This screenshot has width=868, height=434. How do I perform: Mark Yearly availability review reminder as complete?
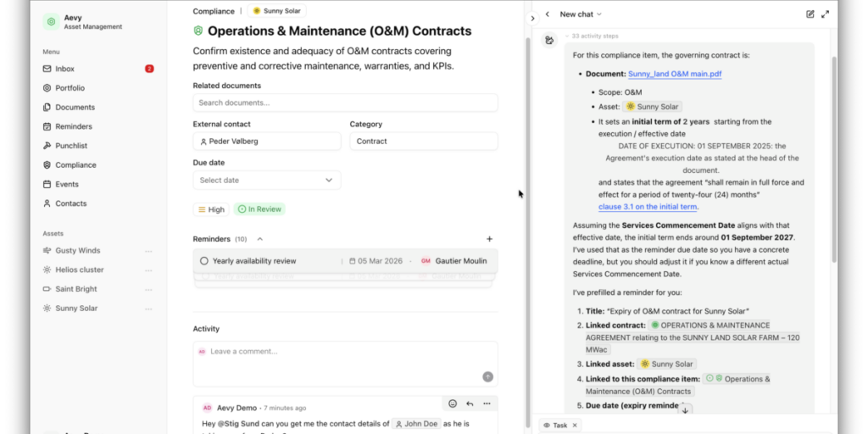click(204, 261)
